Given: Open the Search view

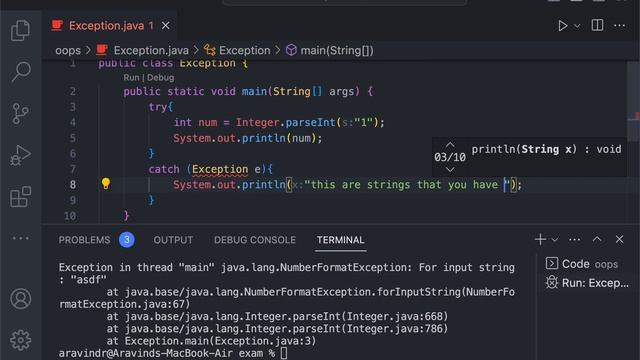Looking at the screenshot, I should (20, 71).
